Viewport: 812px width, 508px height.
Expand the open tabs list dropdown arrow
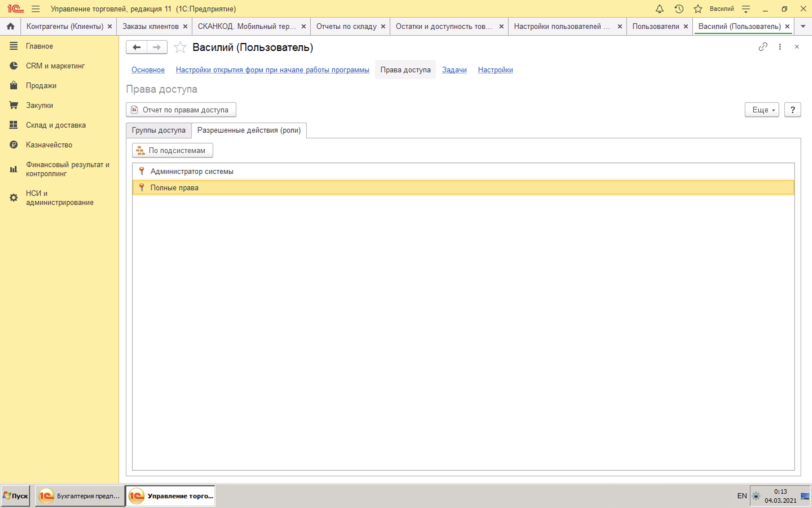click(x=803, y=26)
